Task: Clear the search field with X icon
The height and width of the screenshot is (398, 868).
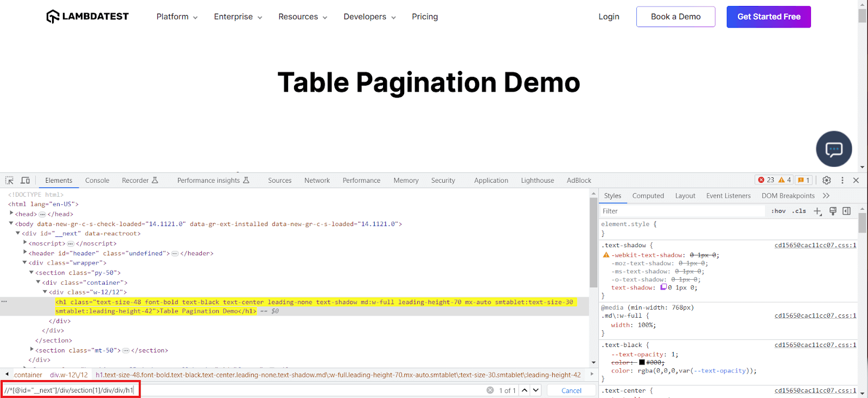Action: point(490,390)
